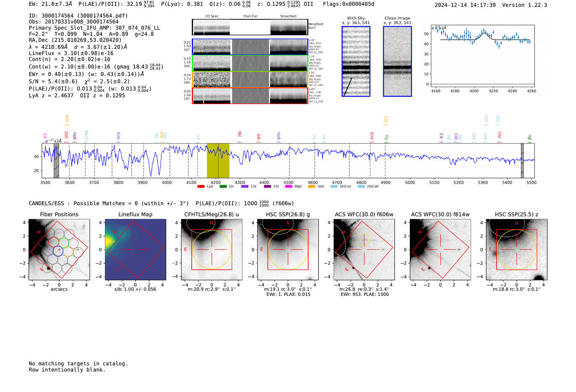Click the Lyα red legend swatch
This screenshot has width=576, height=392.
click(x=201, y=187)
